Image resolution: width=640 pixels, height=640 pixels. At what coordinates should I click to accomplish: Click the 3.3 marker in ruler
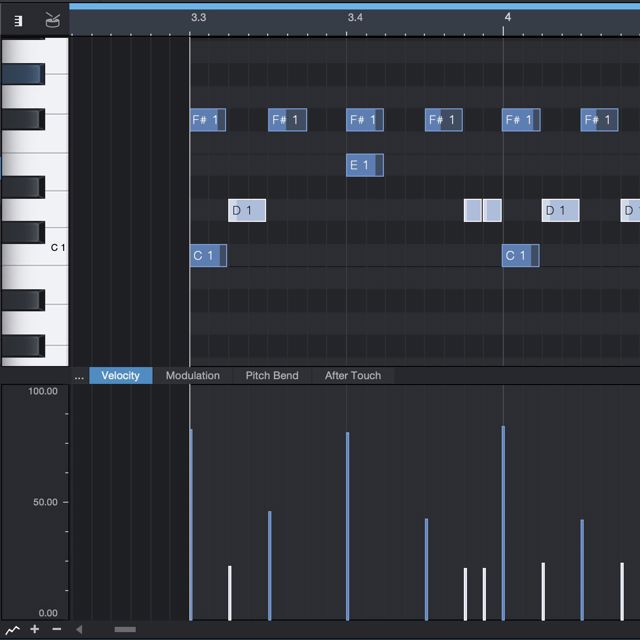(x=198, y=18)
